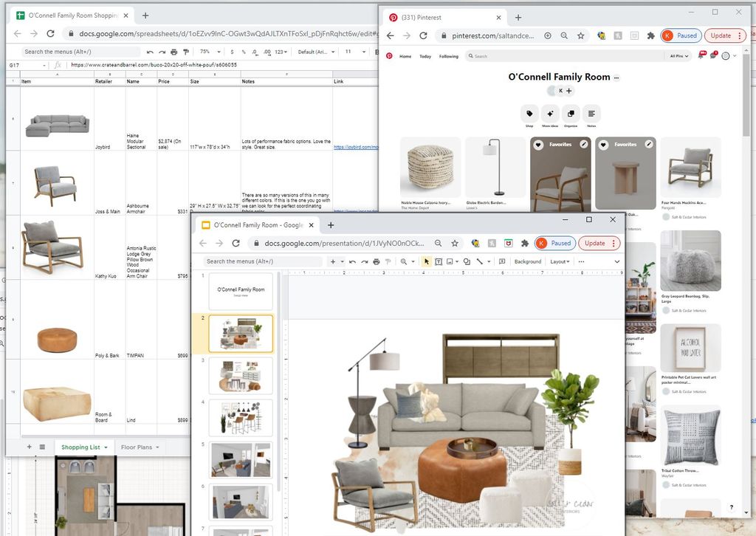Image resolution: width=756 pixels, height=536 pixels.
Task: Open the Following link in Pinterest navigation
Action: pyautogui.click(x=448, y=56)
